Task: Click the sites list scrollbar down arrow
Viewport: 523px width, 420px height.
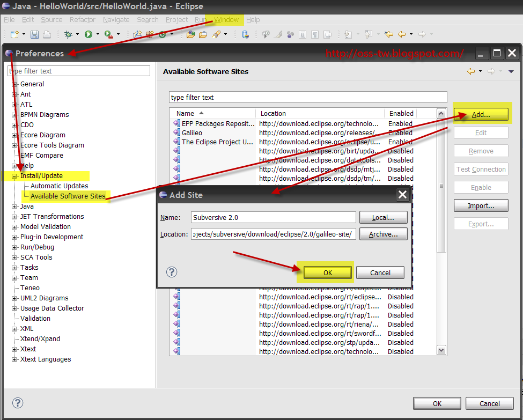Action: 441,350
